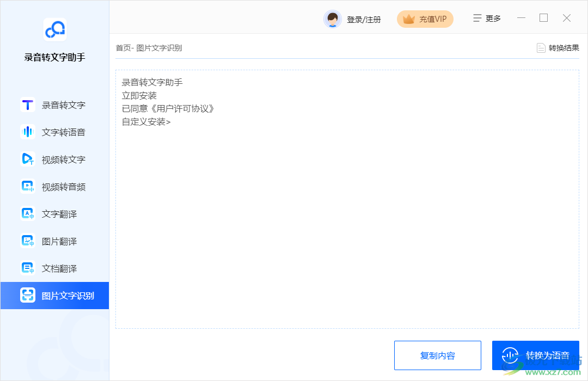Open 文字转语音 via its sidebar icon
588x381 pixels.
click(27, 132)
